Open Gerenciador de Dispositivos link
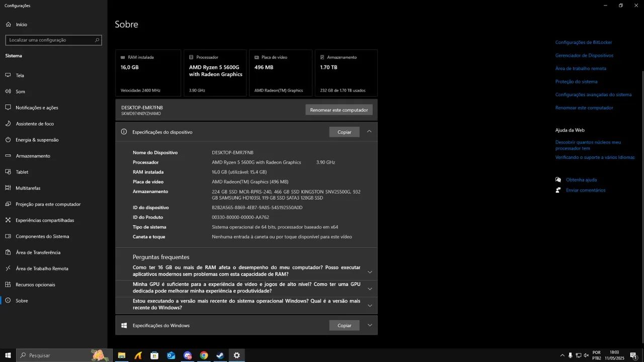This screenshot has height=362, width=644. (584, 55)
